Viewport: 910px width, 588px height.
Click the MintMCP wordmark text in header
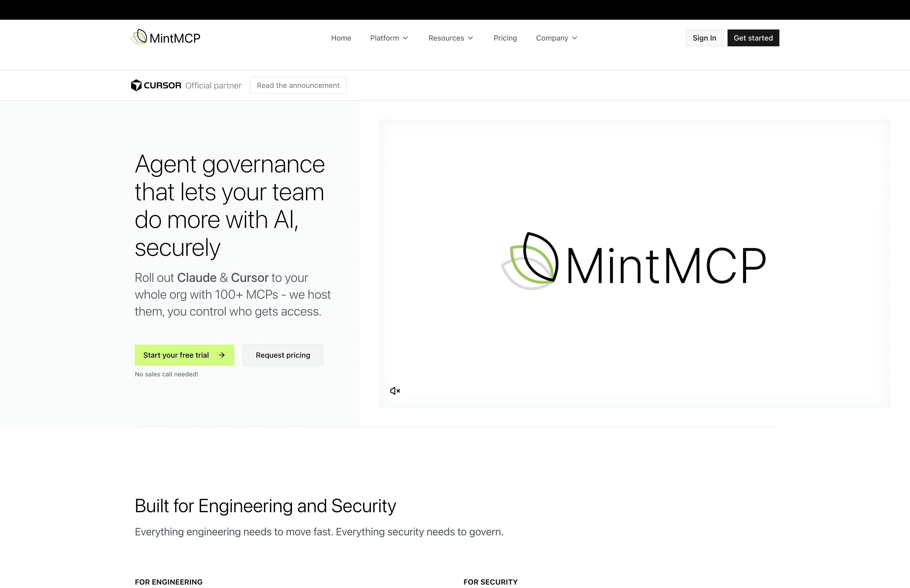pos(175,38)
